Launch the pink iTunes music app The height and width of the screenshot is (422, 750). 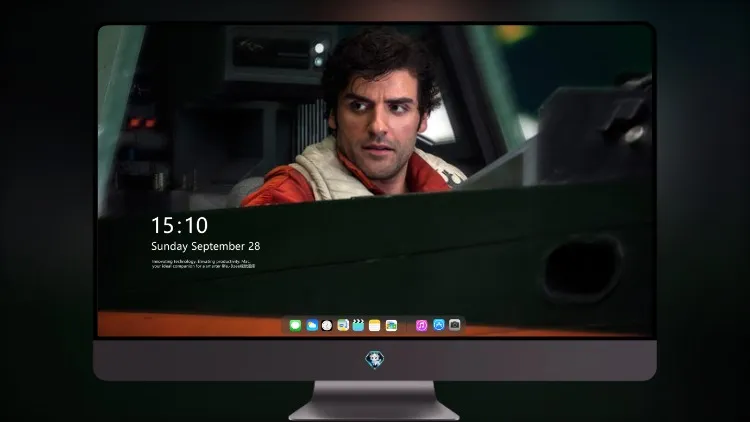(x=421, y=325)
